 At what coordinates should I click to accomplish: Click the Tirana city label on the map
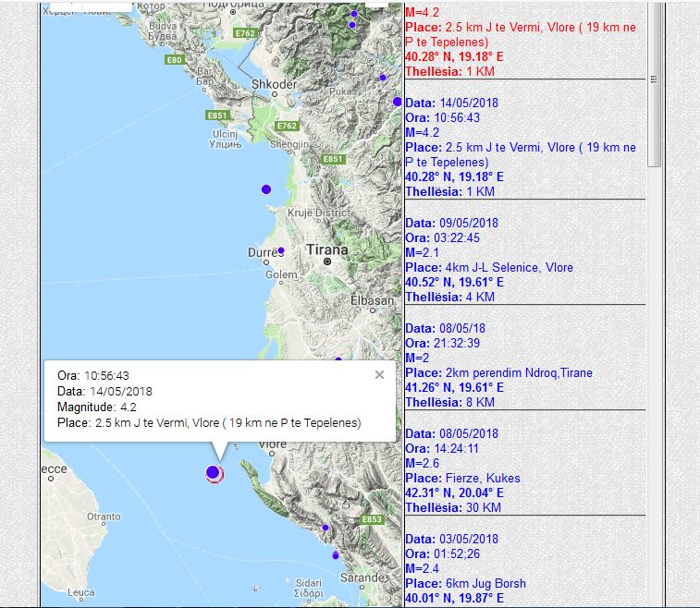click(326, 249)
